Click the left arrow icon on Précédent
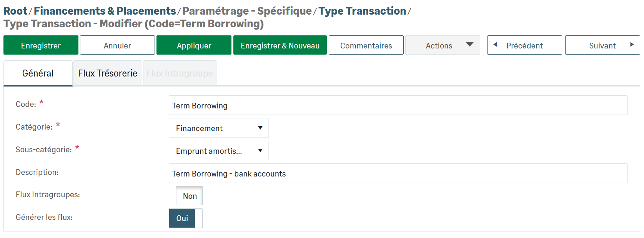The height and width of the screenshot is (238, 644). (x=495, y=45)
